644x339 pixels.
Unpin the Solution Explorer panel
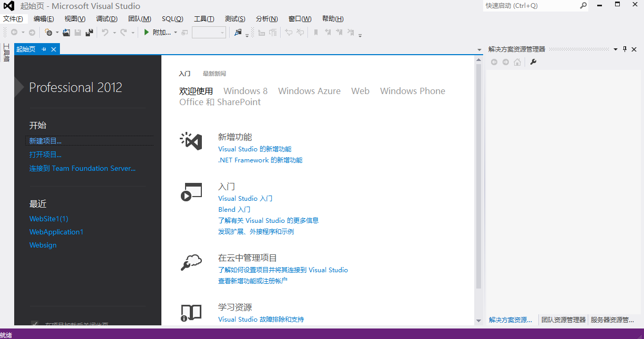625,49
